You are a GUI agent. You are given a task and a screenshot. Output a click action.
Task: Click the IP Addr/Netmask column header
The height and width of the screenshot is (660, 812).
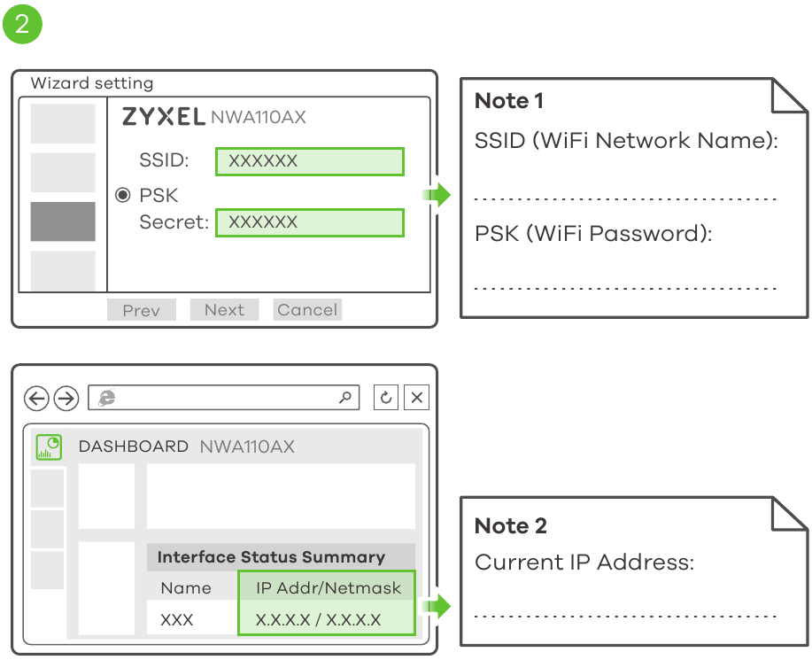(328, 587)
